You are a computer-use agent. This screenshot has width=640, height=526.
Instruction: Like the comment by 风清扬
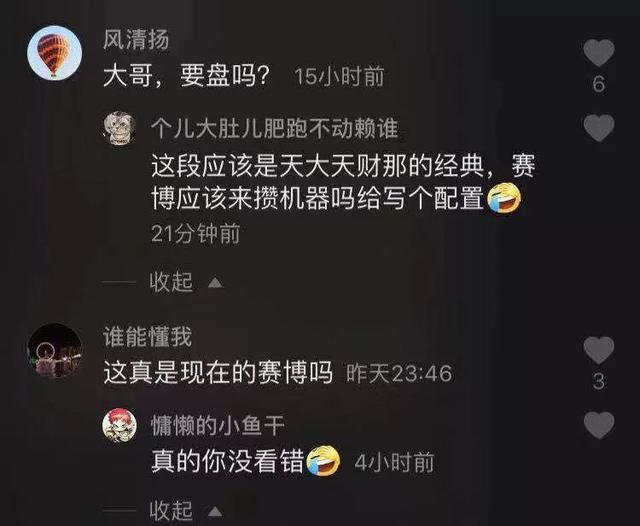pyautogui.click(x=598, y=53)
